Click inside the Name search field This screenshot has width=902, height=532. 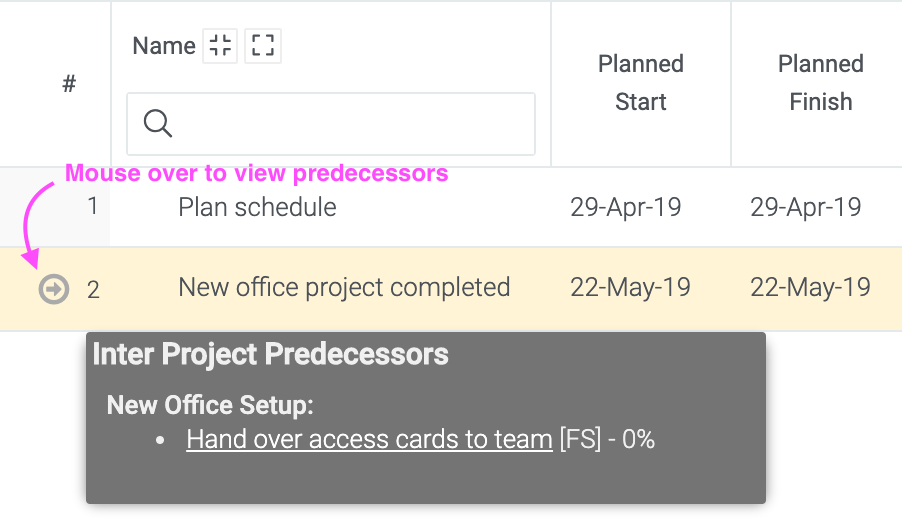tap(331, 124)
